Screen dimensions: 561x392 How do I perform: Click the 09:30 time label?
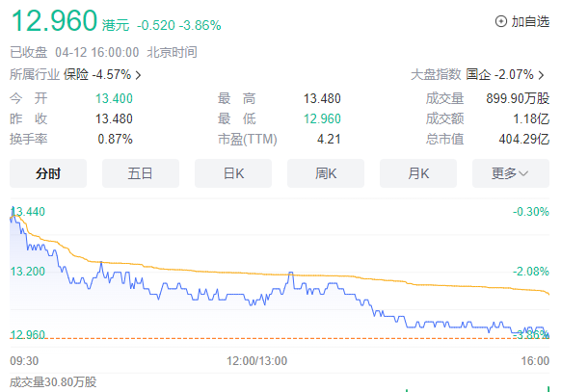coord(24,361)
